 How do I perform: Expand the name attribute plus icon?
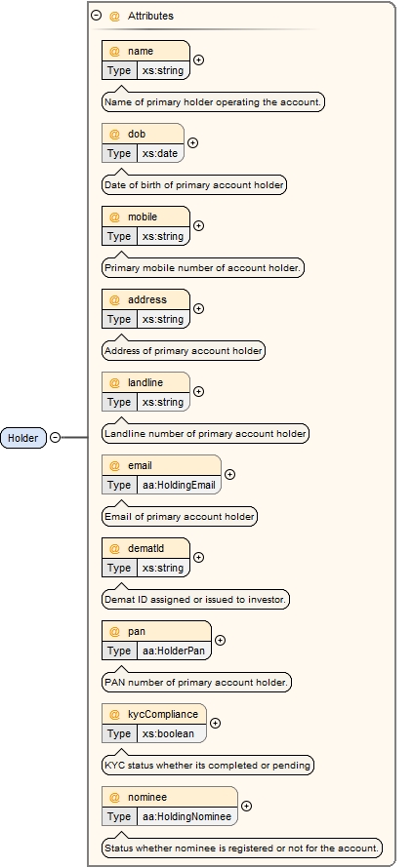pos(198,59)
